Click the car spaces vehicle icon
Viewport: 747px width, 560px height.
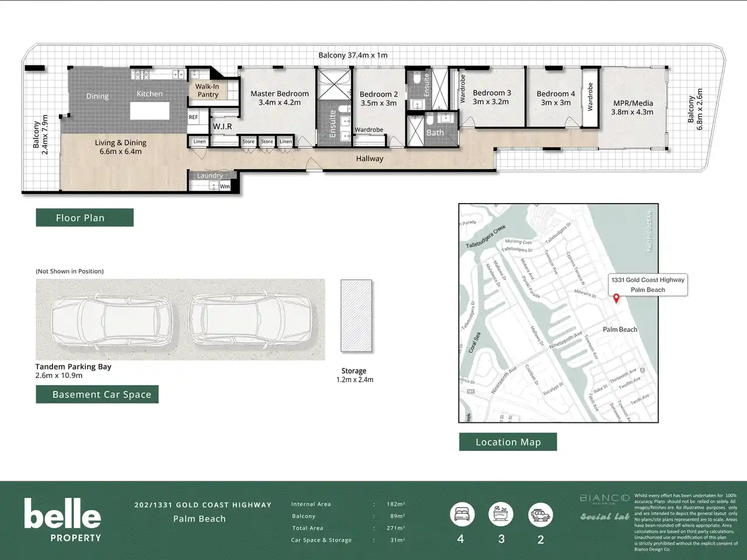point(540,514)
